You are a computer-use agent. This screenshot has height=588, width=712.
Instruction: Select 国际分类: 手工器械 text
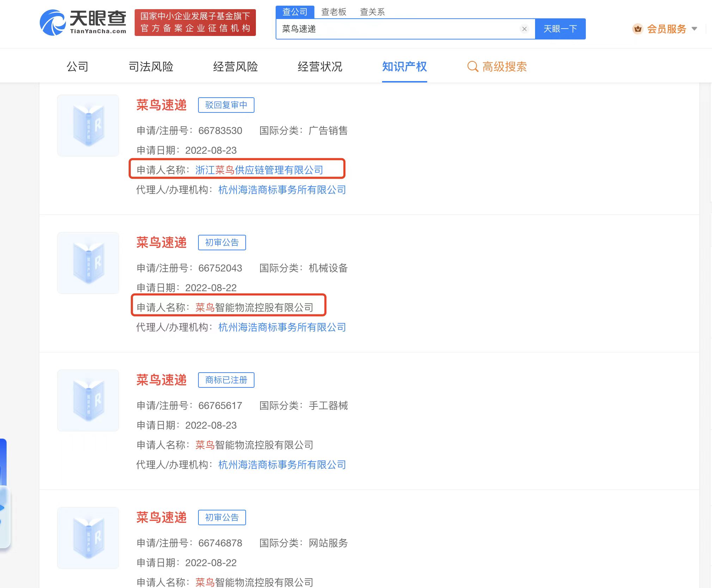click(x=303, y=406)
